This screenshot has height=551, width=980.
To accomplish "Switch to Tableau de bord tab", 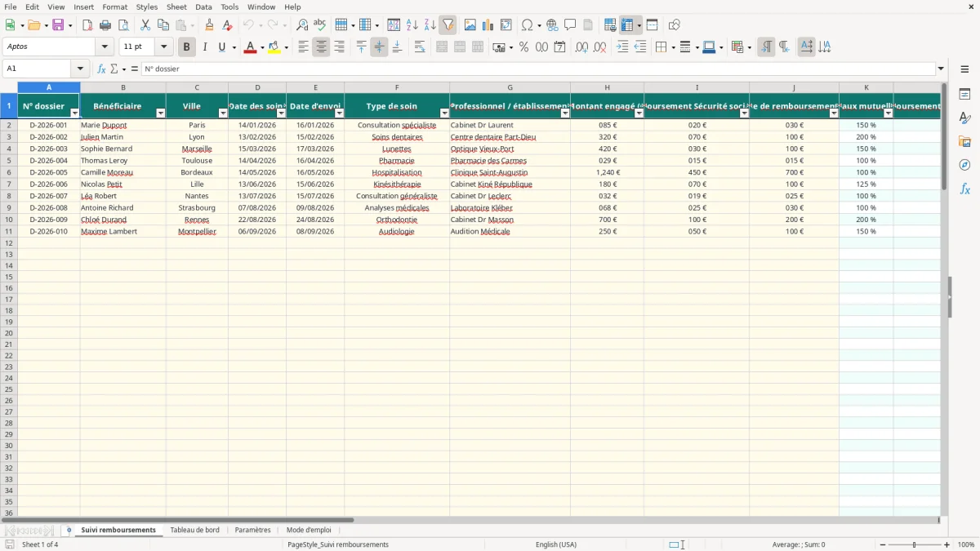I will pyautogui.click(x=194, y=530).
